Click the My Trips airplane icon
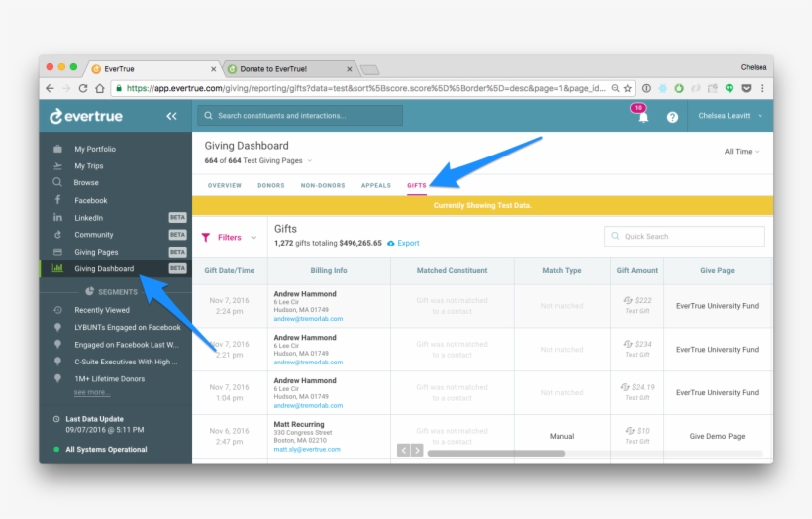Viewport: 812px width, 519px height. [x=57, y=165]
